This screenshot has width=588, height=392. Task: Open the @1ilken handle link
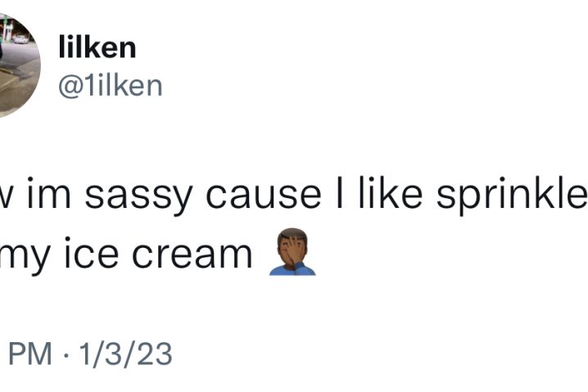click(x=111, y=86)
